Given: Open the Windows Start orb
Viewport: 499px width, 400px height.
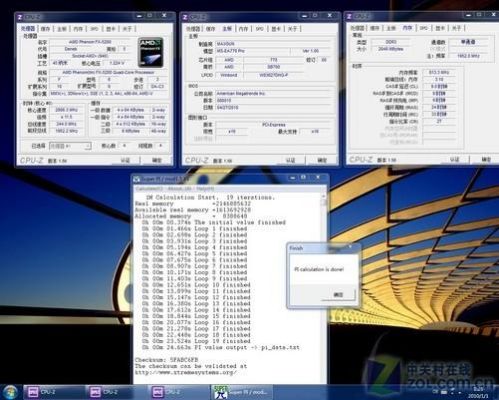Looking at the screenshot, I should [x=10, y=392].
